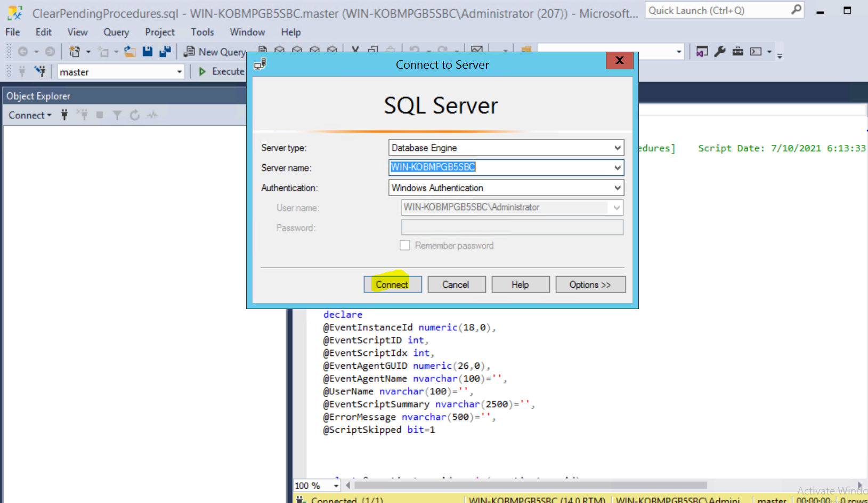
Task: Open the Edit menu
Action: point(44,32)
